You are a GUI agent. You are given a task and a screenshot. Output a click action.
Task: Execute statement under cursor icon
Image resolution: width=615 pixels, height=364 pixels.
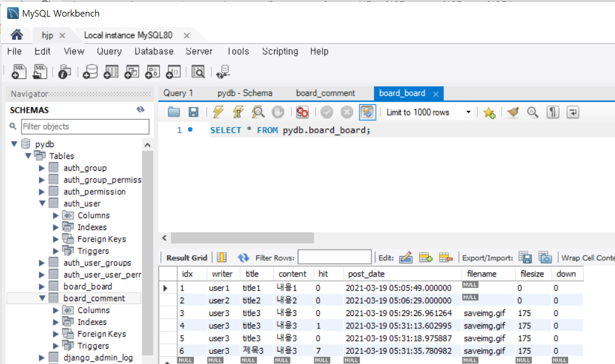pos(238,112)
